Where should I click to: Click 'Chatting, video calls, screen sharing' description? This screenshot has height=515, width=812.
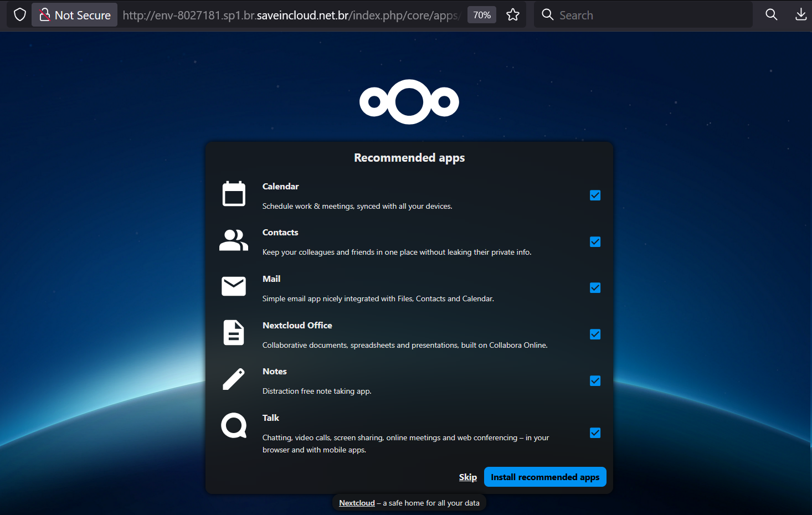[406, 444]
